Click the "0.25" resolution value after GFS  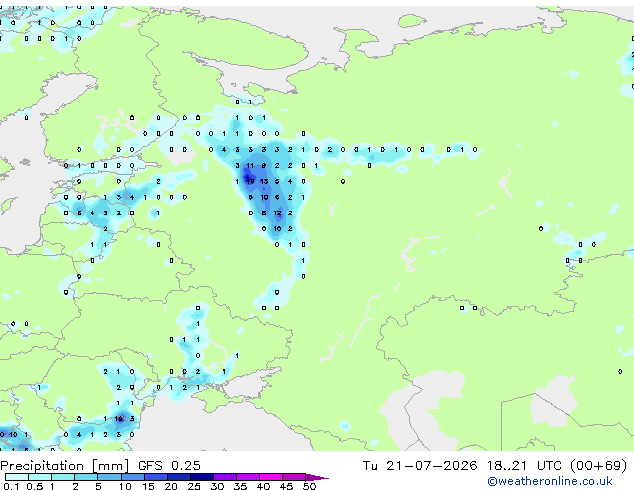(186, 466)
